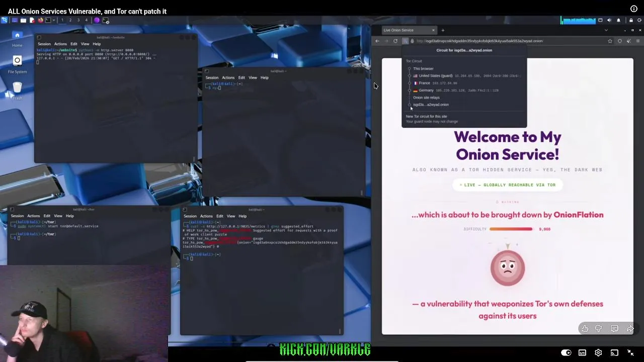Click the .onion address bar
644x362 pixels.
508,41
